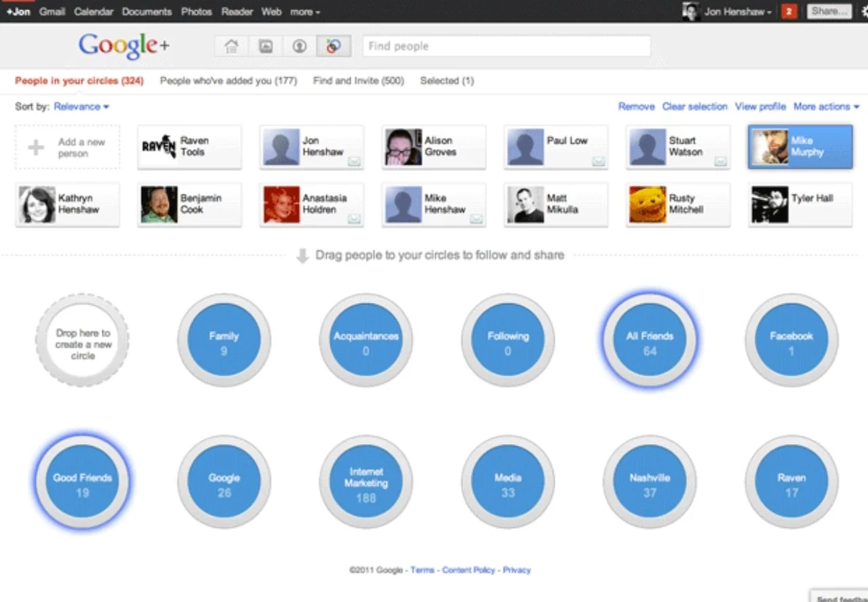Click the envelope icon on Jon Henshaw's card
Viewport: 868px width, 602px height.
click(354, 161)
